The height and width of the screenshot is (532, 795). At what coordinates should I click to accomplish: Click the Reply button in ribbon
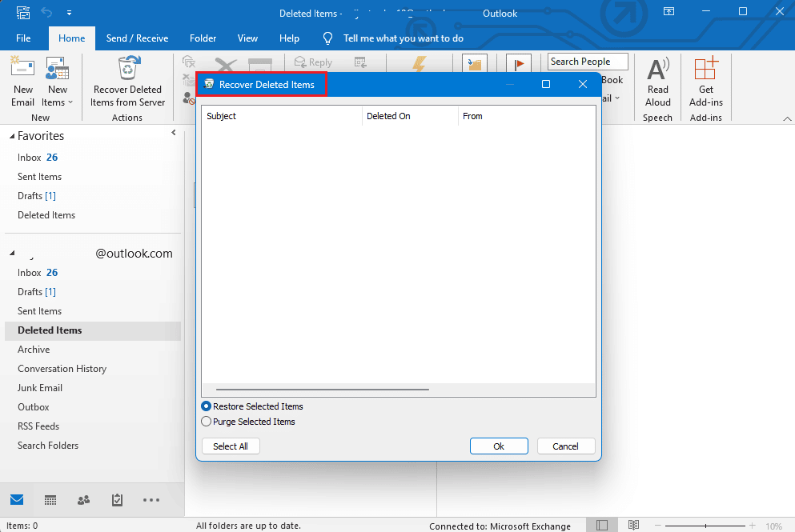point(313,62)
